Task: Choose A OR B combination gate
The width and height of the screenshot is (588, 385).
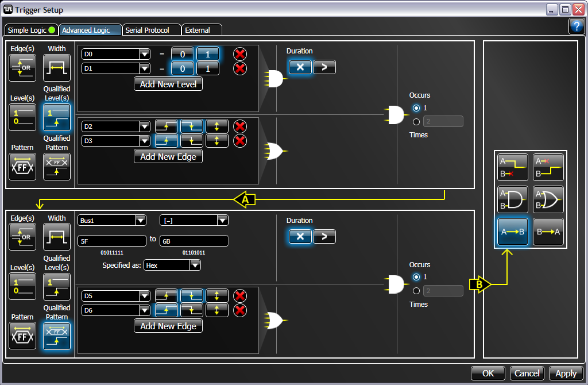Action: [x=548, y=199]
